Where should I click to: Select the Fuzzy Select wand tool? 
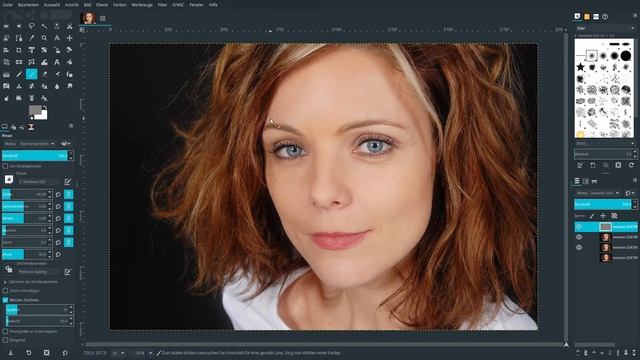pyautogui.click(x=44, y=26)
